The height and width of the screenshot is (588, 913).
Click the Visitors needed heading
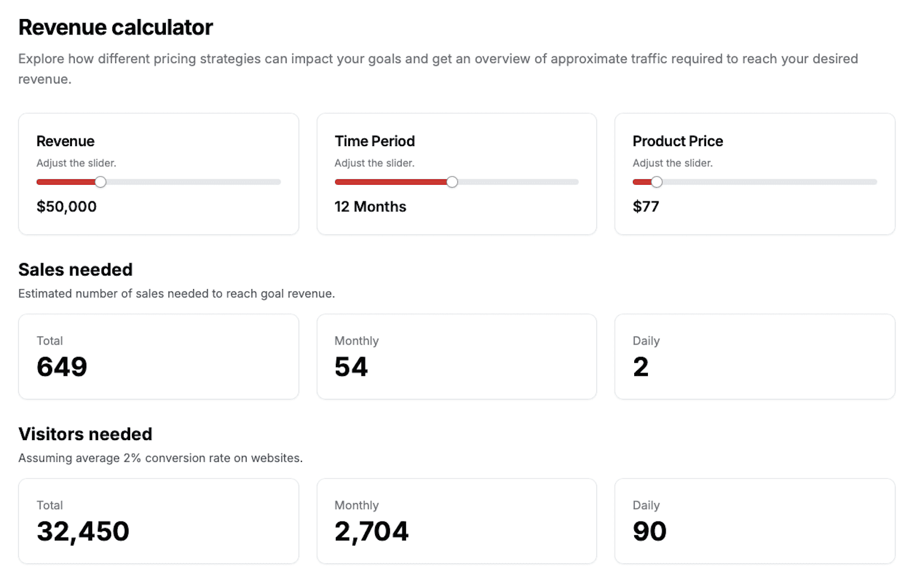(85, 434)
